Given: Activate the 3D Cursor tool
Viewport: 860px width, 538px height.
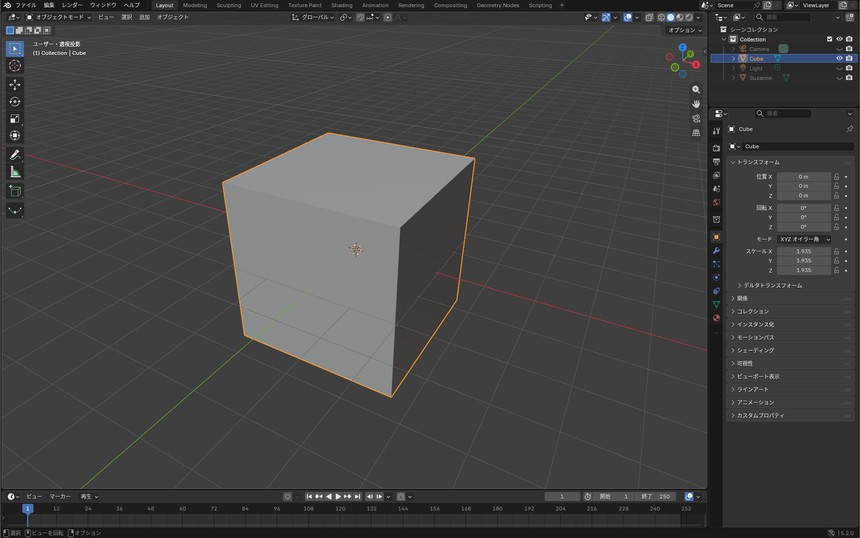Looking at the screenshot, I should tap(15, 66).
